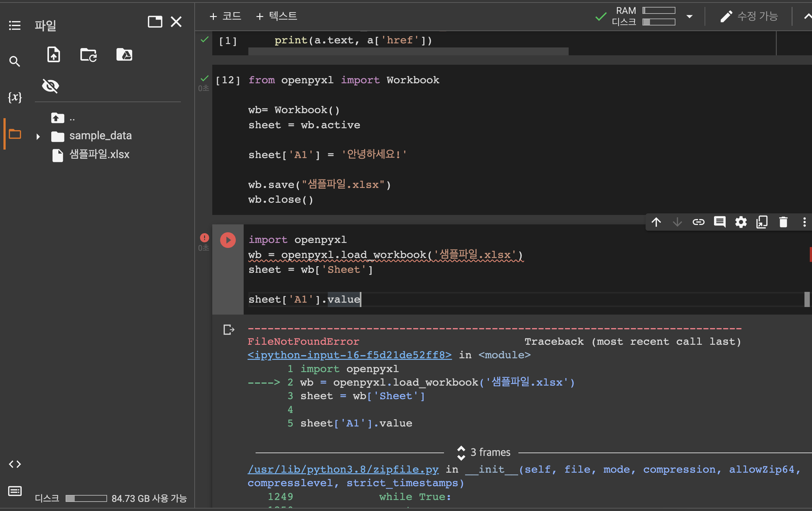
Task: Select the Files folder sidebar icon
Action: (x=15, y=134)
